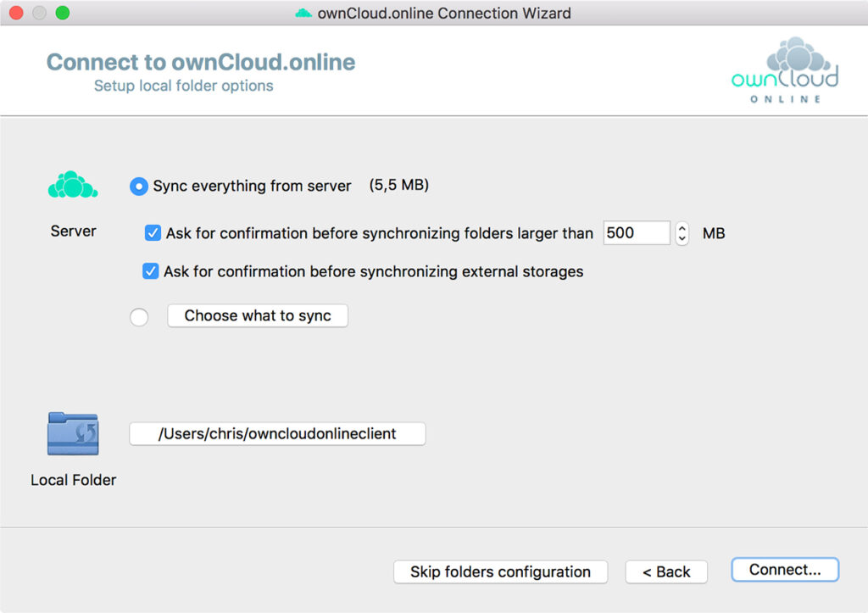Click the green Server cloud icon
The image size is (868, 613).
73,185
